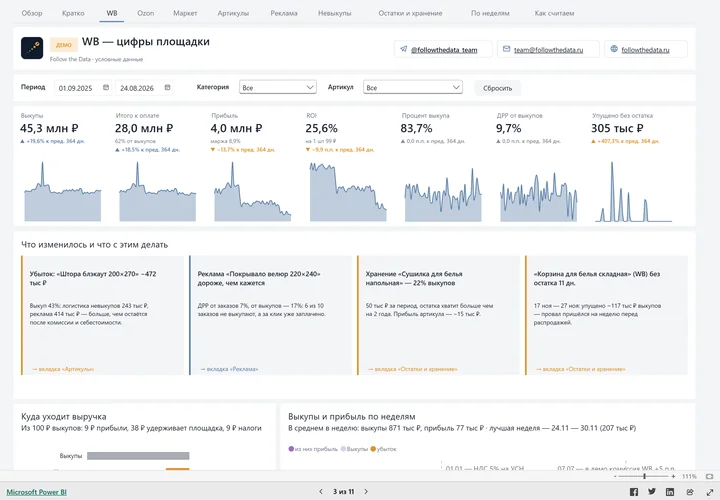Enter full screen mode with the arrows icon
720x500 pixels.
pyautogui.click(x=709, y=492)
